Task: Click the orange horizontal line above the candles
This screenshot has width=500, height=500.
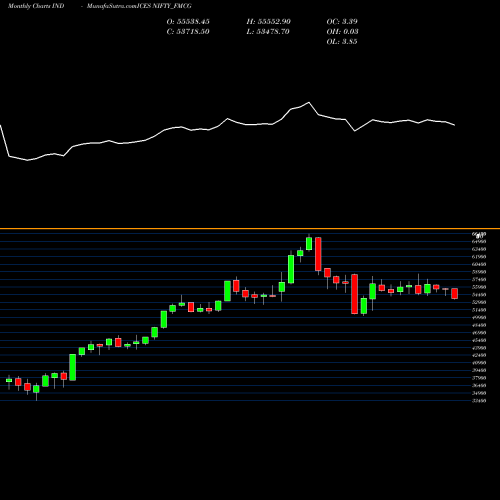Action: pos(250,229)
